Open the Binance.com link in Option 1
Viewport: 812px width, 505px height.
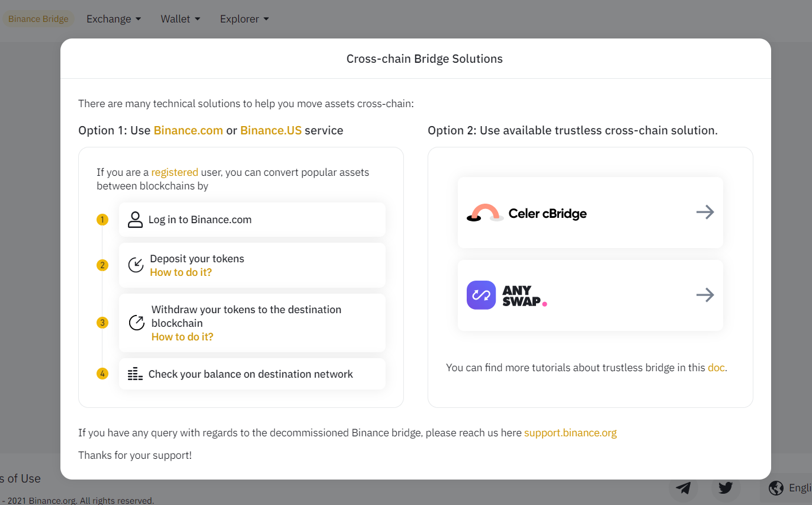pos(188,130)
